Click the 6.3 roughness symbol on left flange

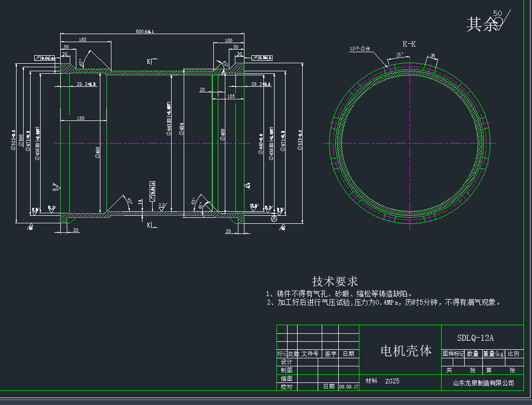click(56, 187)
